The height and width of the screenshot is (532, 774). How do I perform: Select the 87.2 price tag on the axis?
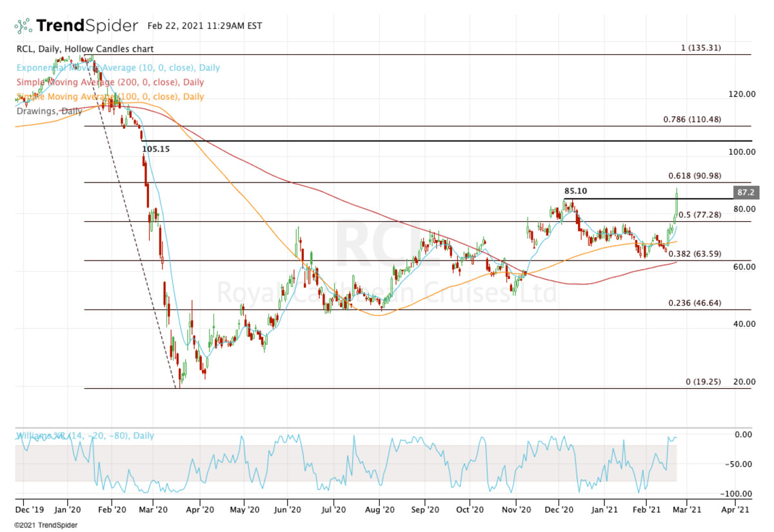tap(746, 192)
